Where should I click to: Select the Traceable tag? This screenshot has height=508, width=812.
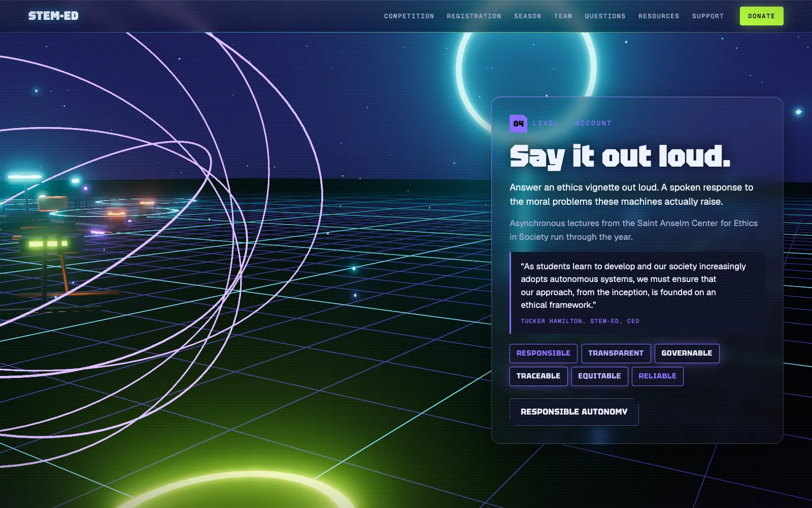coord(538,376)
